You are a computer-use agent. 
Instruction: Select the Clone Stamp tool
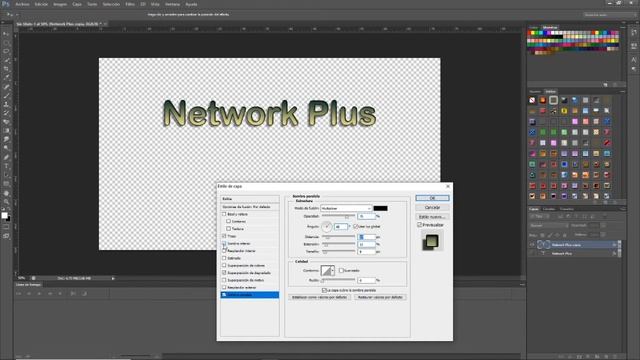point(6,104)
